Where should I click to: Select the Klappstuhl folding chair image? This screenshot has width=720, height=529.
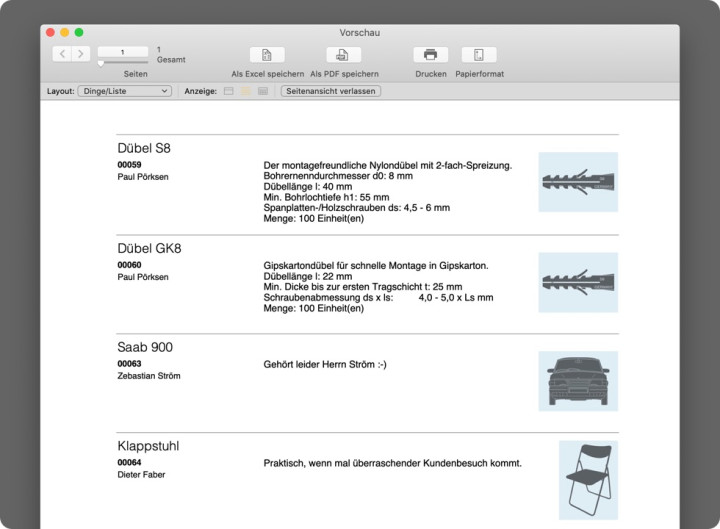(x=587, y=480)
